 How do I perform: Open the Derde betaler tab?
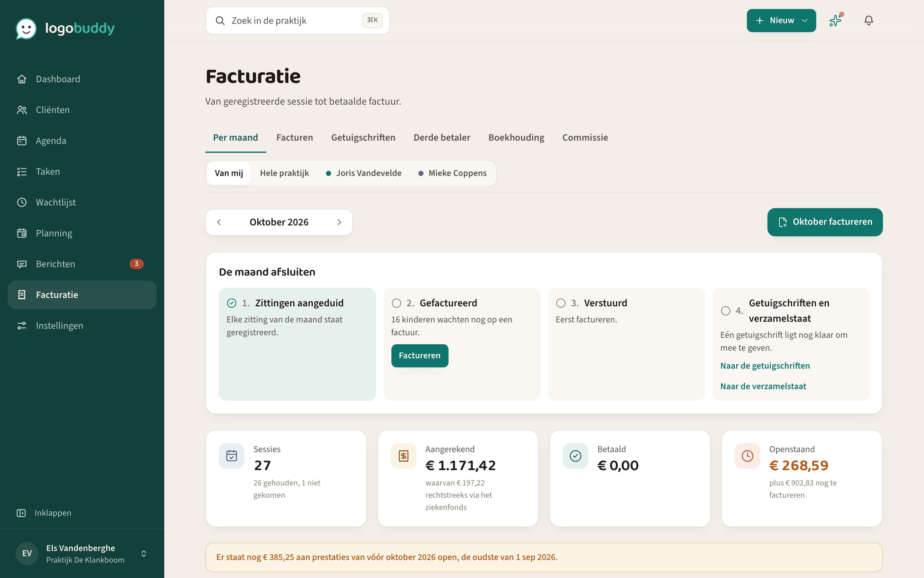click(x=442, y=138)
